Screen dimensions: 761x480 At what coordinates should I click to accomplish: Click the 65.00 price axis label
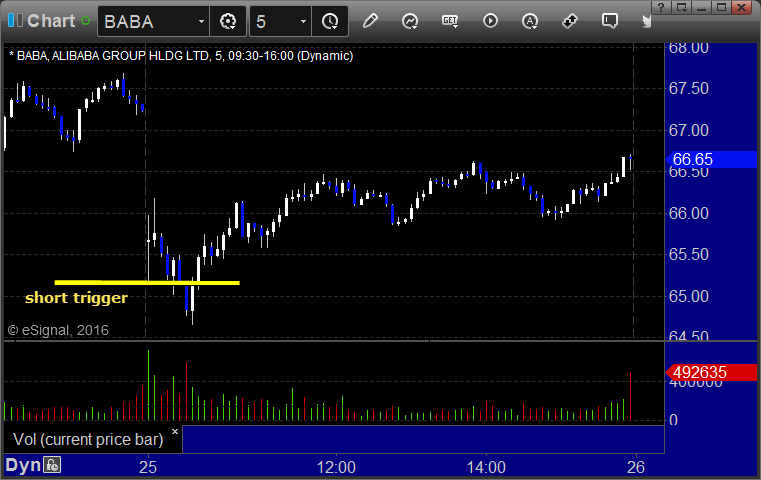689,296
